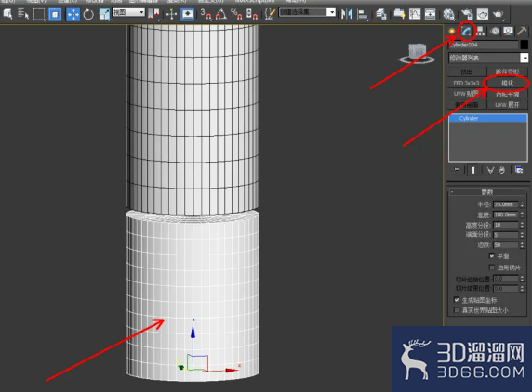
Task: Open Edit Named Selection Sets
Action: pyautogui.click(x=270, y=14)
